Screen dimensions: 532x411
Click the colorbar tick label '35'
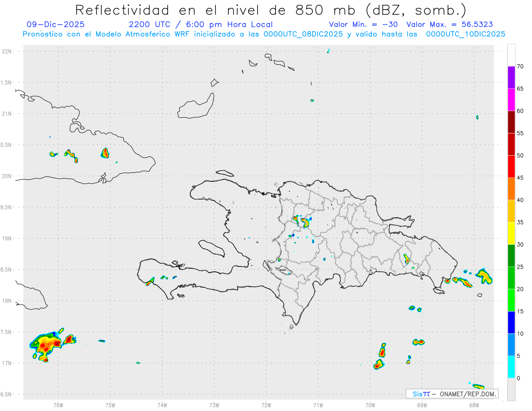(520, 222)
